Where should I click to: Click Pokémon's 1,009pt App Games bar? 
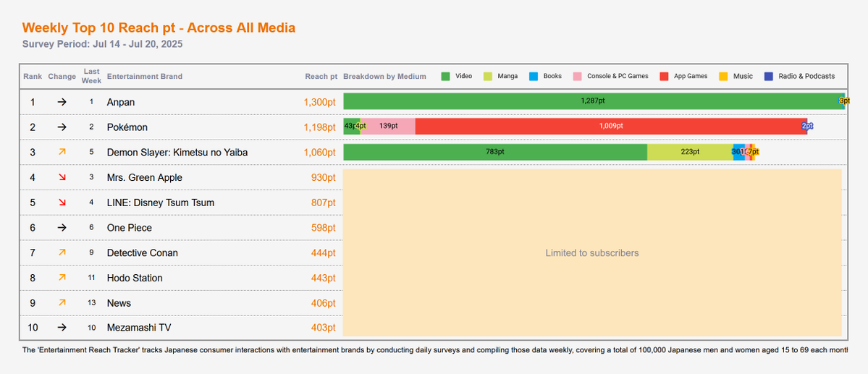pyautogui.click(x=610, y=126)
